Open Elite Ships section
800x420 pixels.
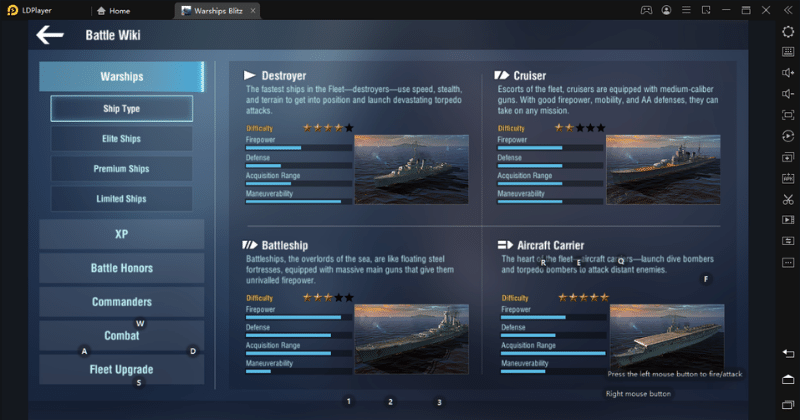[121, 139]
